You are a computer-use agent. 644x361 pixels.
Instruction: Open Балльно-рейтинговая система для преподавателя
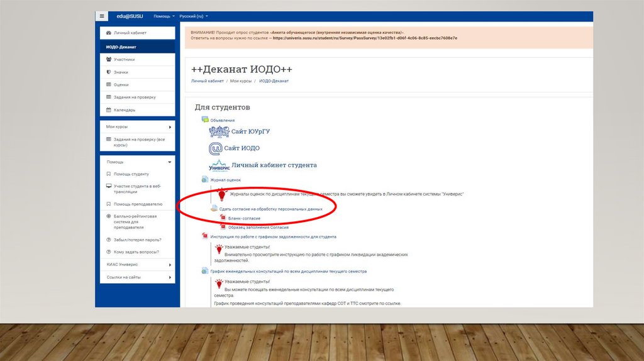click(135, 222)
